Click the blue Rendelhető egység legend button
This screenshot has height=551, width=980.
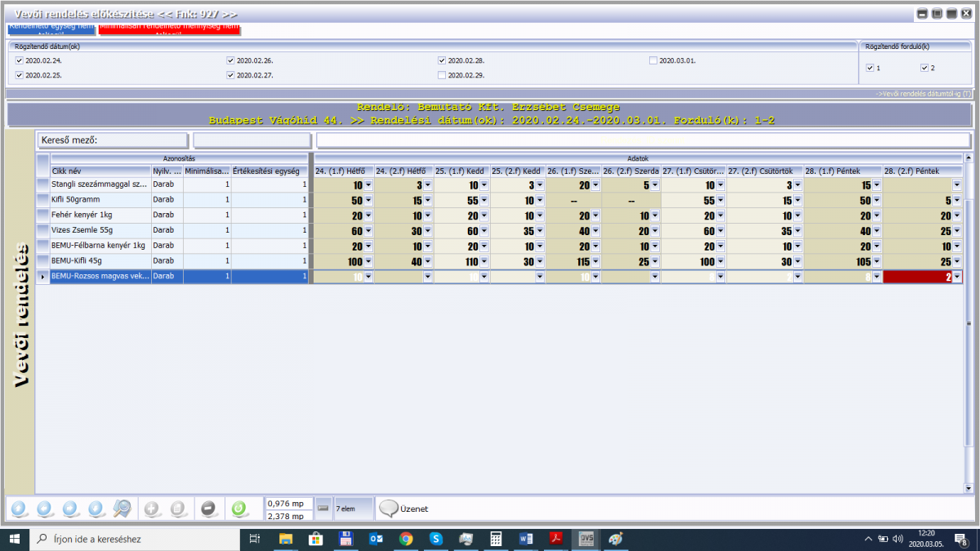point(51,29)
